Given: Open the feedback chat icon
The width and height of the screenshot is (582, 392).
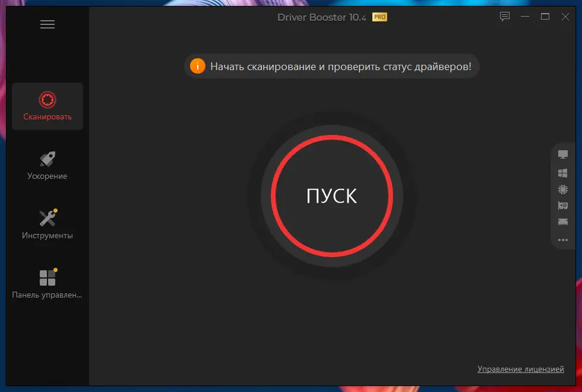Looking at the screenshot, I should [504, 17].
